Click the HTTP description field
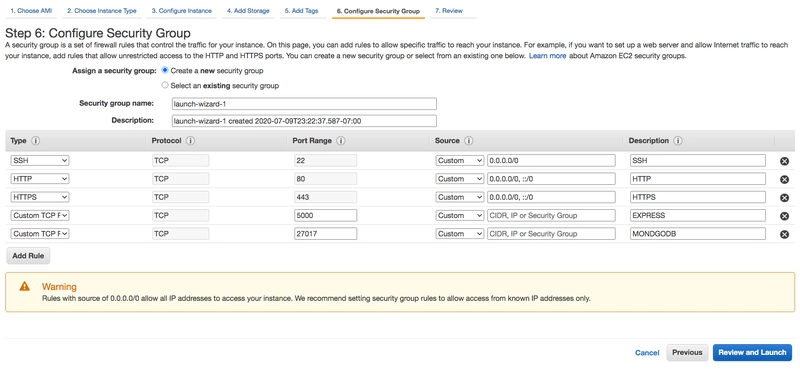 697,179
